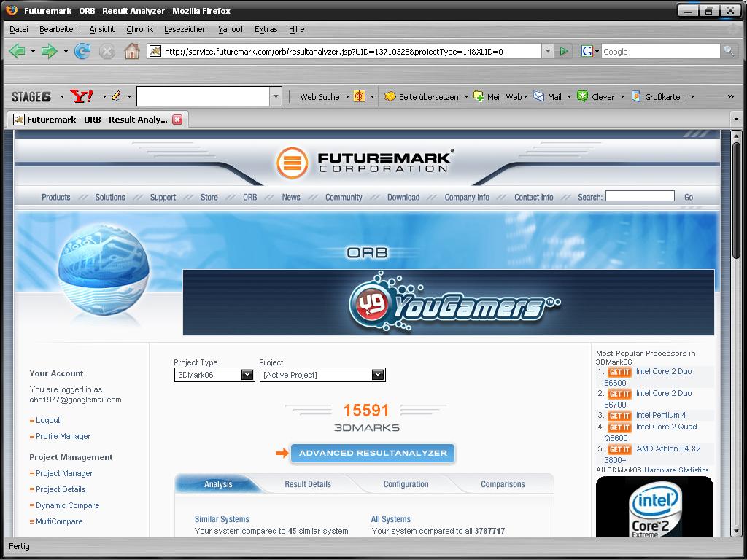
Task: Open Mail from the Yahoo toolbar
Action: [548, 97]
